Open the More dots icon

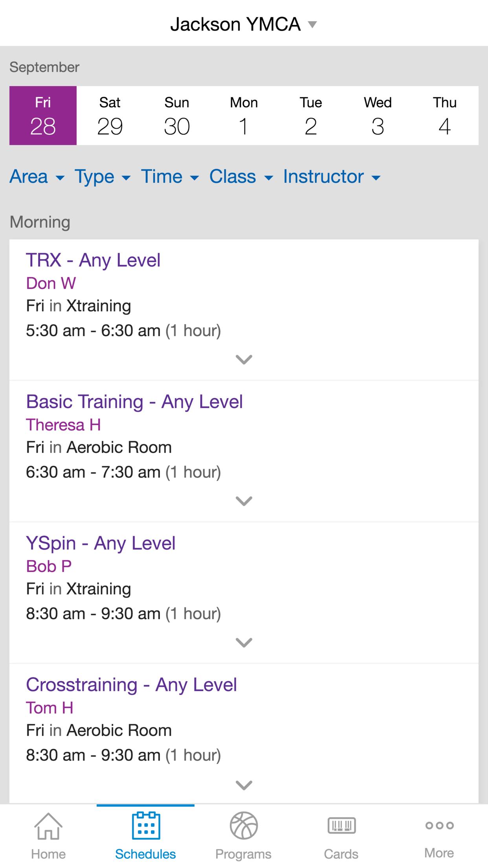439,826
